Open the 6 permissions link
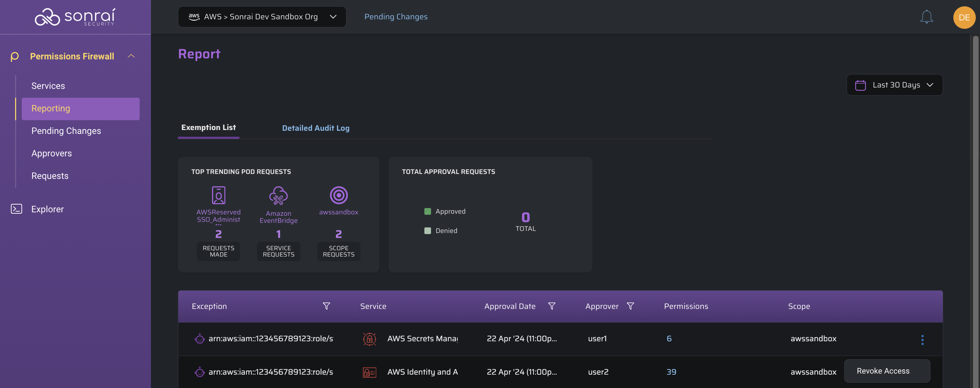 669,338
